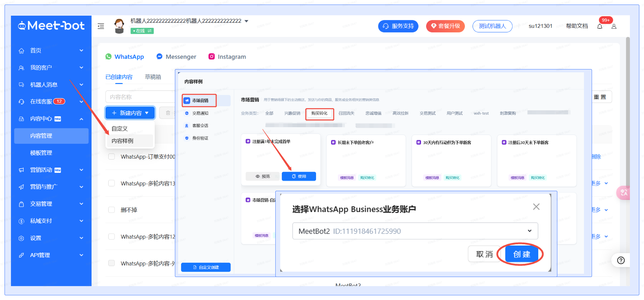
Task: Collapse the sidebar with the menu icon
Action: pyautogui.click(x=101, y=26)
